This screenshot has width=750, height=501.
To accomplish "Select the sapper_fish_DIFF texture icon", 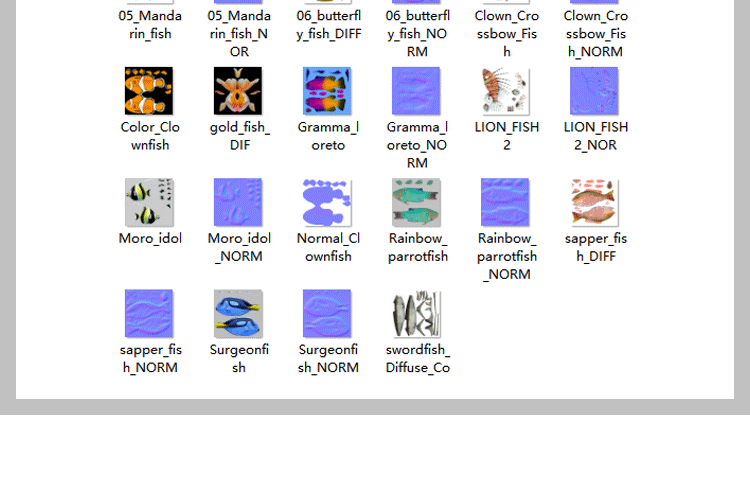I will (x=595, y=202).
